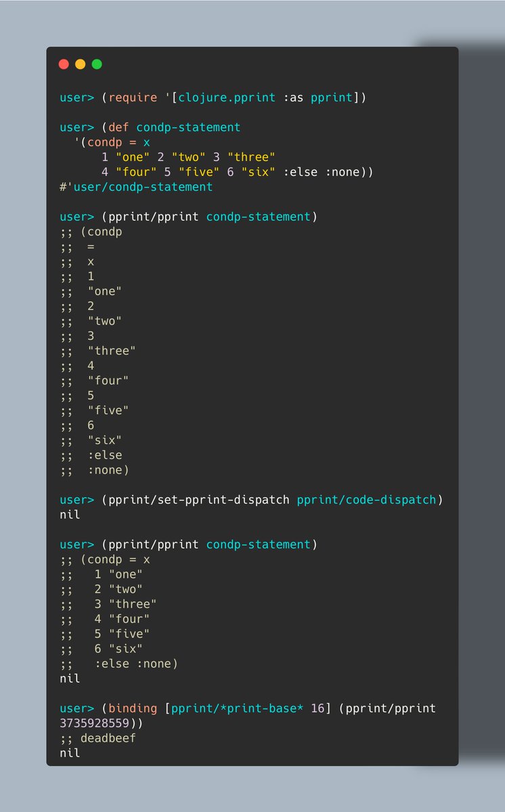
Task: Click the ";; deadbeef" output line
Action: tap(97, 738)
